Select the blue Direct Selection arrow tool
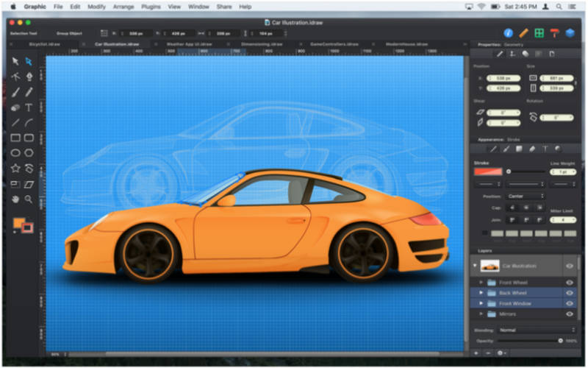The image size is (588, 368). pyautogui.click(x=29, y=61)
